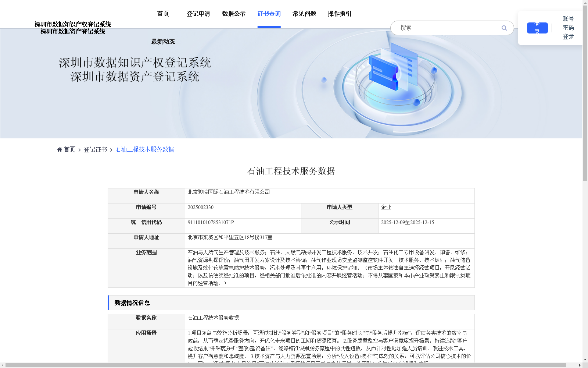Focus the 搜索 input field

[448, 28]
